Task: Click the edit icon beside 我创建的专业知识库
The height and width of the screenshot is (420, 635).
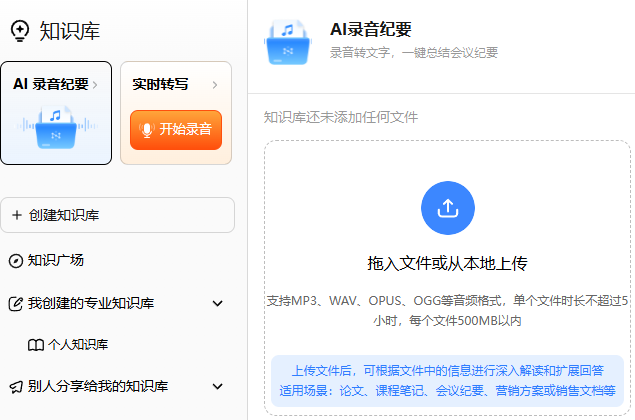Action: point(15,303)
